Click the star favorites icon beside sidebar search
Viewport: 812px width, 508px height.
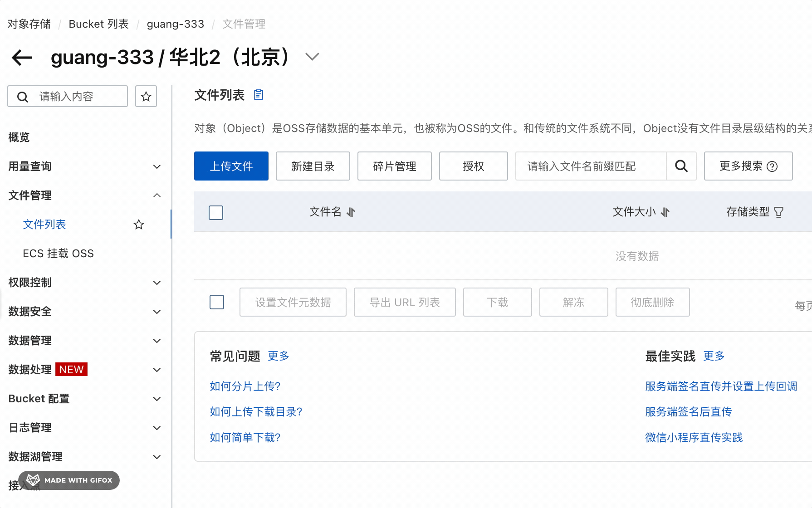click(146, 96)
